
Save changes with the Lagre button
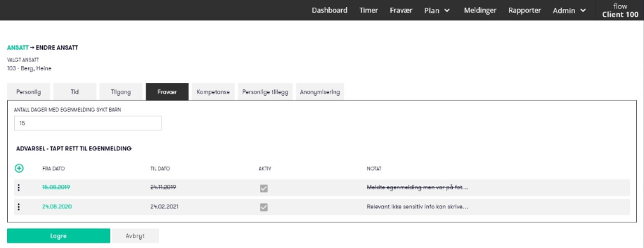tap(58, 236)
